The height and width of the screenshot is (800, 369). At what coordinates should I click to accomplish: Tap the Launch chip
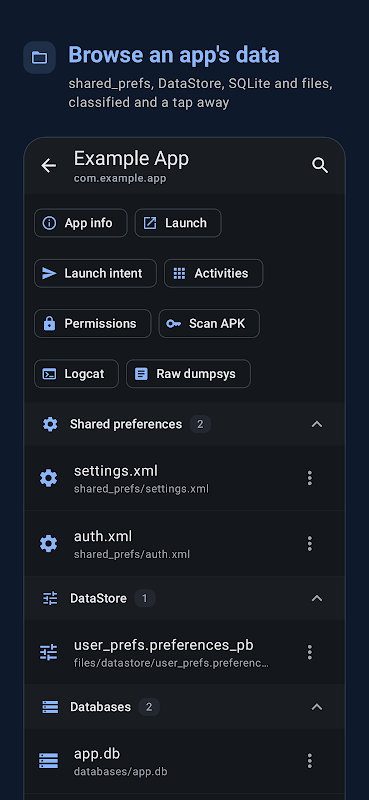tap(178, 223)
